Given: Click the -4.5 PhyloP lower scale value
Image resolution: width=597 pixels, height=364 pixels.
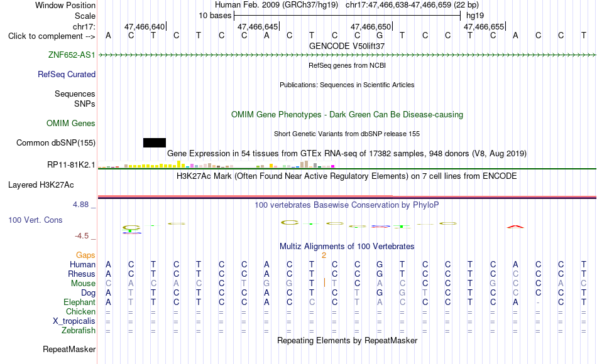Looking at the screenshot, I should click(x=82, y=236).
